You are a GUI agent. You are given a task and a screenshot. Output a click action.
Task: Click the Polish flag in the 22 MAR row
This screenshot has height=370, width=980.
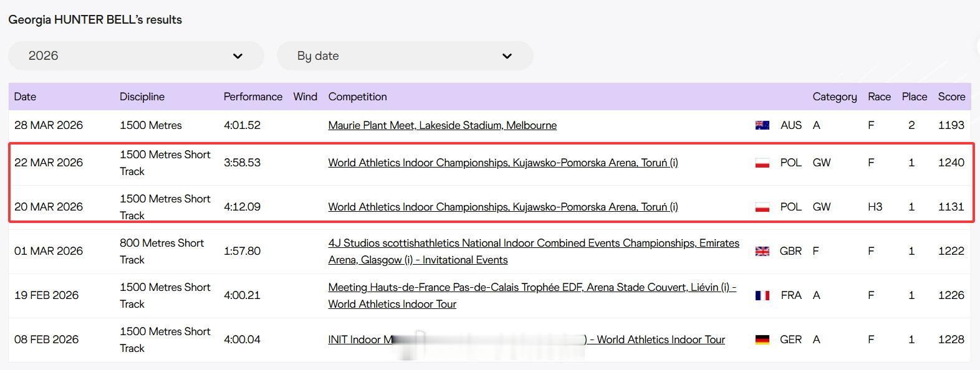point(762,163)
